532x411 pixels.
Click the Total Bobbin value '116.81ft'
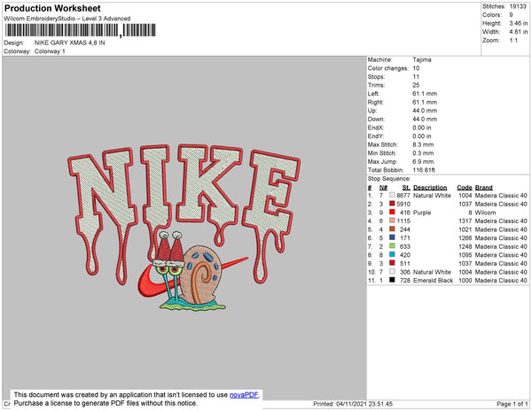point(424,170)
